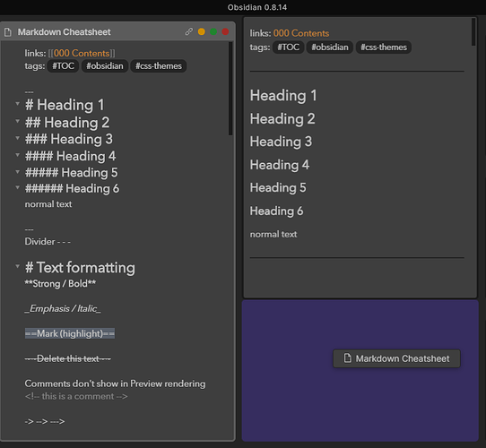The image size is (486, 448).
Task: Click the '### Heading 3' line in editor
Action: coord(69,139)
